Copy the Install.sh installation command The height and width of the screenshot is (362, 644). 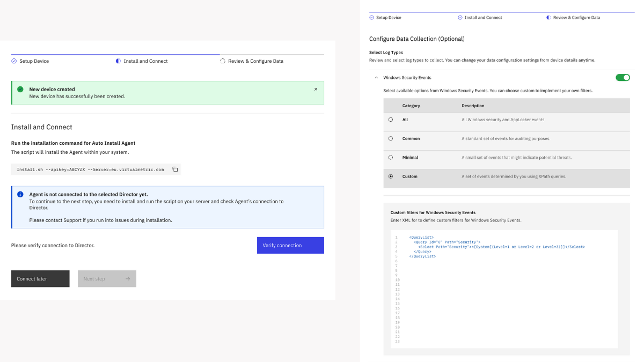[175, 169]
